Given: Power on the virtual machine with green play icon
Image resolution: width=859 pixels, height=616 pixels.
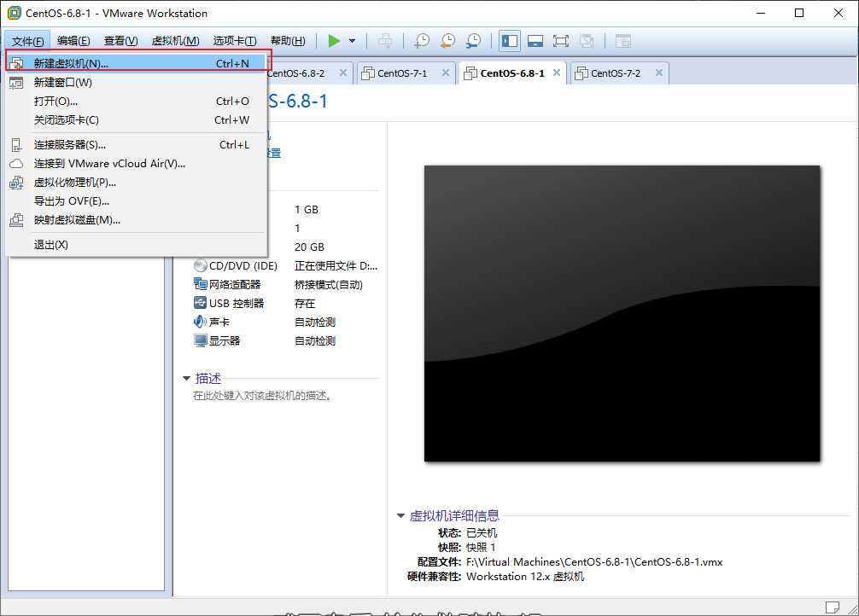Looking at the screenshot, I should click(x=334, y=41).
